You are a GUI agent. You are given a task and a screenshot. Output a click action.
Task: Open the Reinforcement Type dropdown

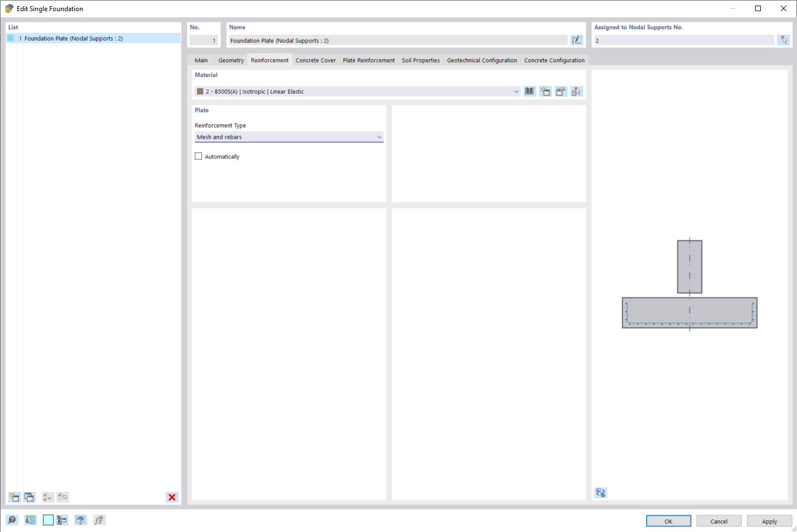coord(380,137)
